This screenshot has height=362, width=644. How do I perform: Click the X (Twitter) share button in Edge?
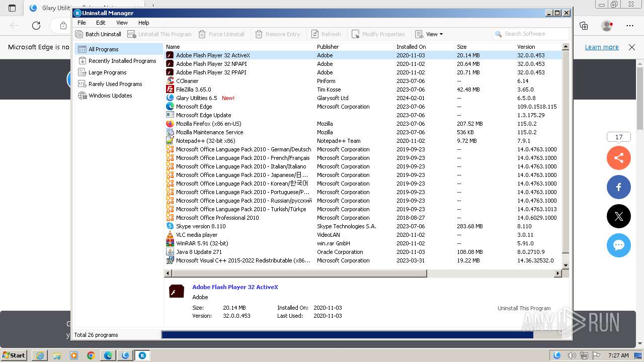tap(619, 216)
